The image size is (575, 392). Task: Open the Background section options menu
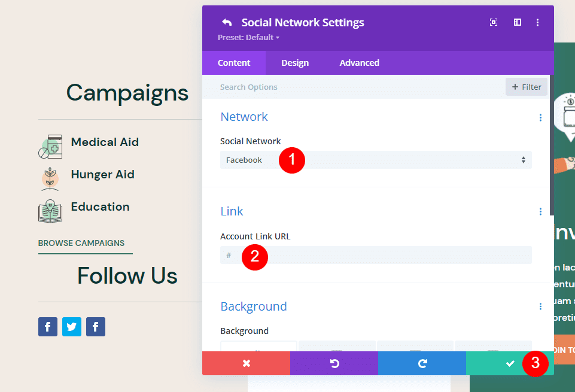tap(540, 306)
